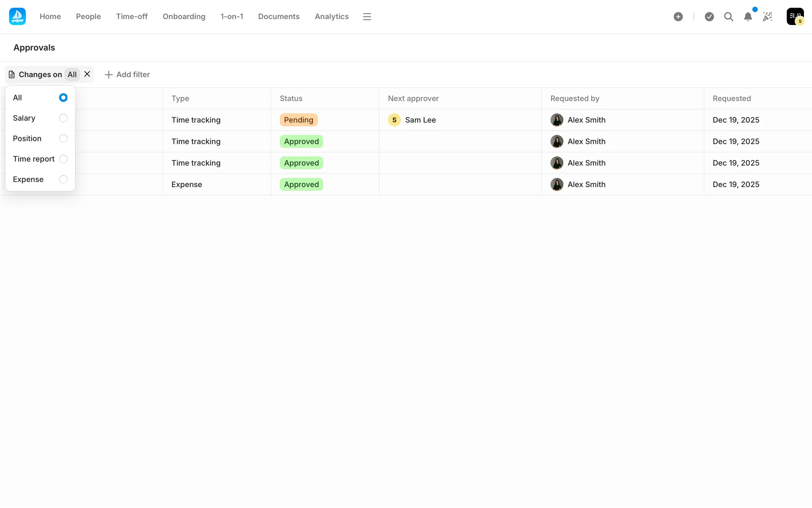Click the search magnifier icon

click(x=728, y=17)
